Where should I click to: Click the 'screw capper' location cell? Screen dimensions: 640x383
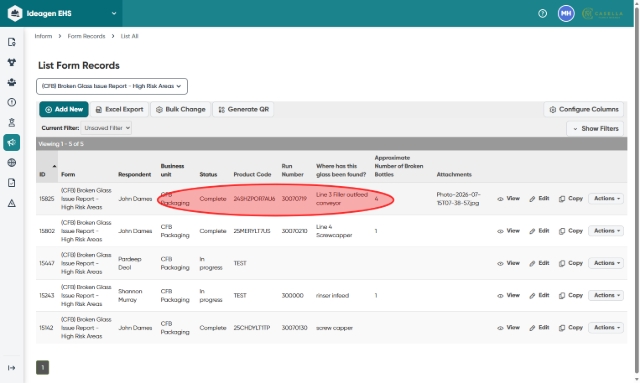pos(334,328)
